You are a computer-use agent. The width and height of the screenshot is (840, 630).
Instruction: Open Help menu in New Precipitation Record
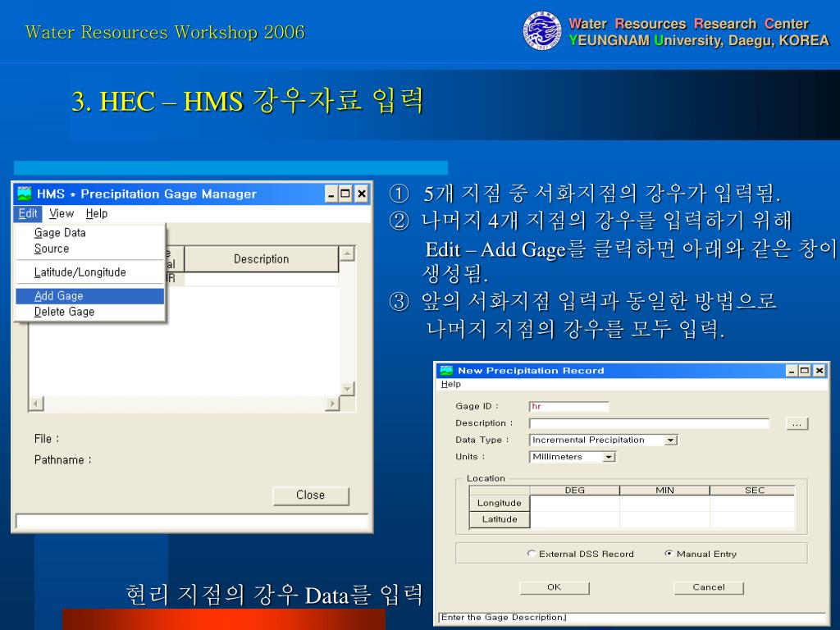point(450,384)
